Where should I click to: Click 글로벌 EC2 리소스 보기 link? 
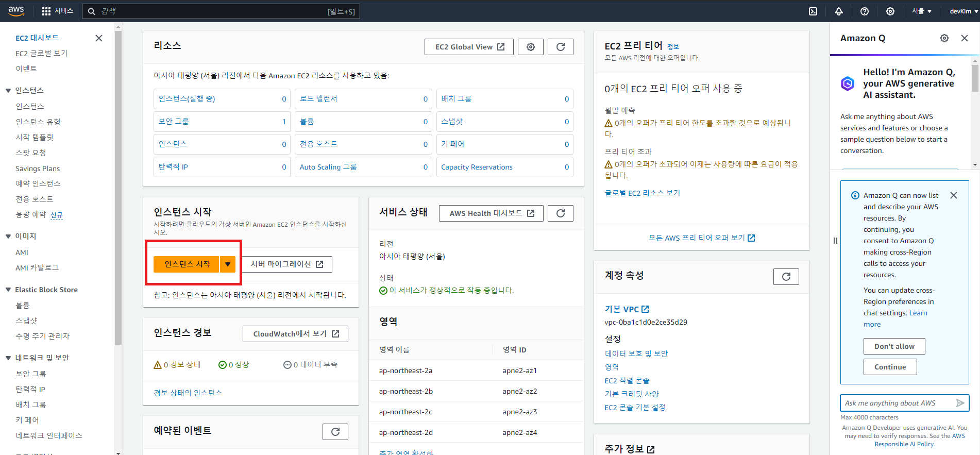642,193
